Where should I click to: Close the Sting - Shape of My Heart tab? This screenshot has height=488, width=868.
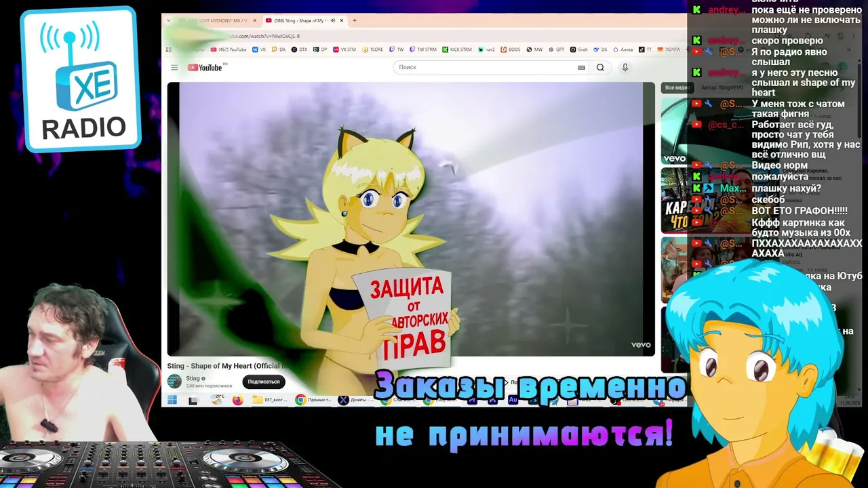pyautogui.click(x=342, y=20)
